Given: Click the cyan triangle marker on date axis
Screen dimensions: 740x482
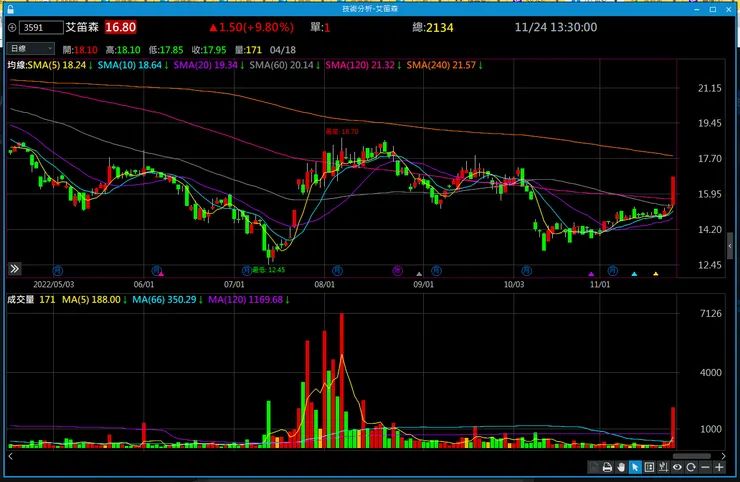Looking at the screenshot, I should click(x=634, y=274).
